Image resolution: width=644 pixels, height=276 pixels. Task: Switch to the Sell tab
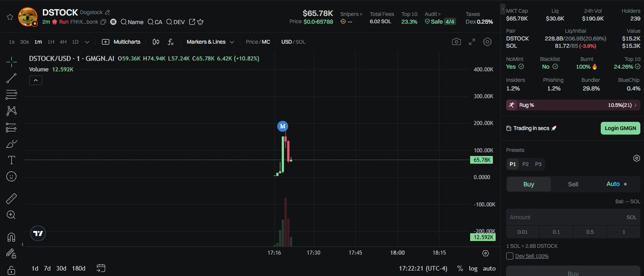(573, 184)
